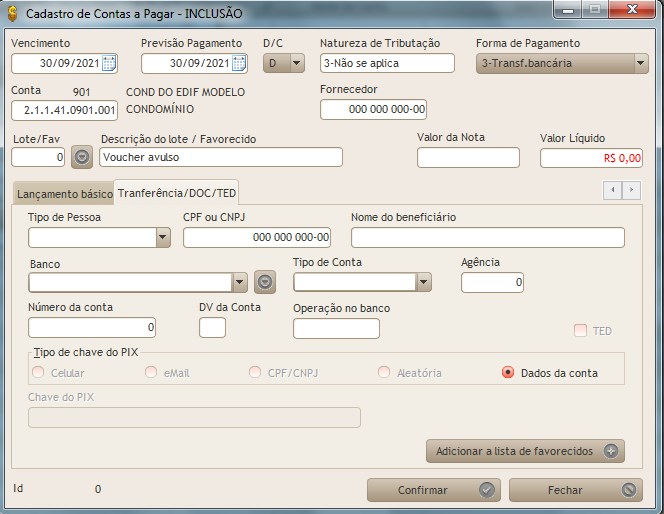
Task: Open the Previsão Pagamento calendar picker
Action: coord(239,64)
